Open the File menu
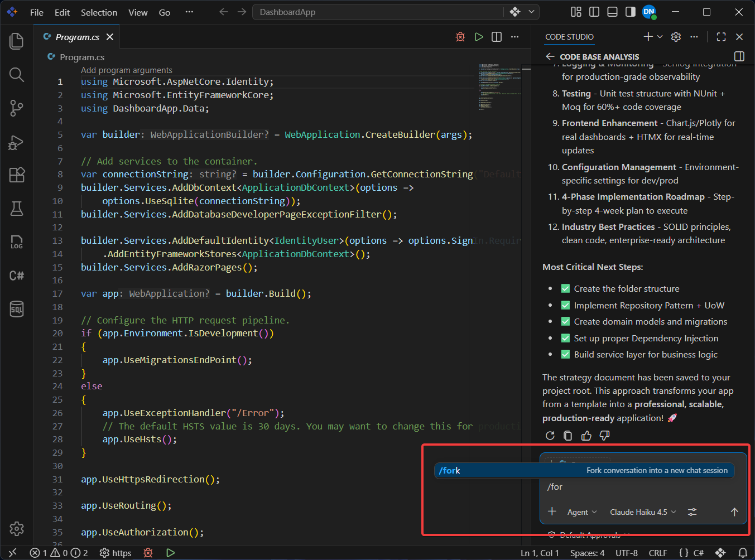The width and height of the screenshot is (755, 560). tap(37, 12)
